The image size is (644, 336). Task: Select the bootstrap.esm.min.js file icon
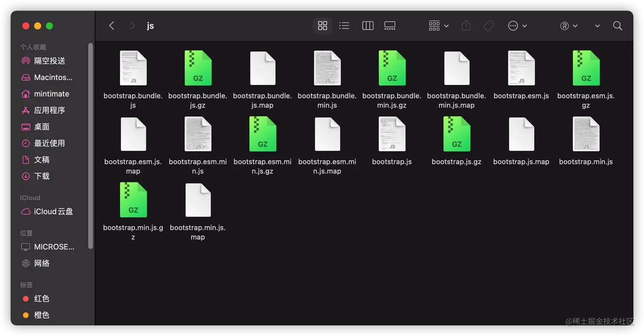point(198,134)
